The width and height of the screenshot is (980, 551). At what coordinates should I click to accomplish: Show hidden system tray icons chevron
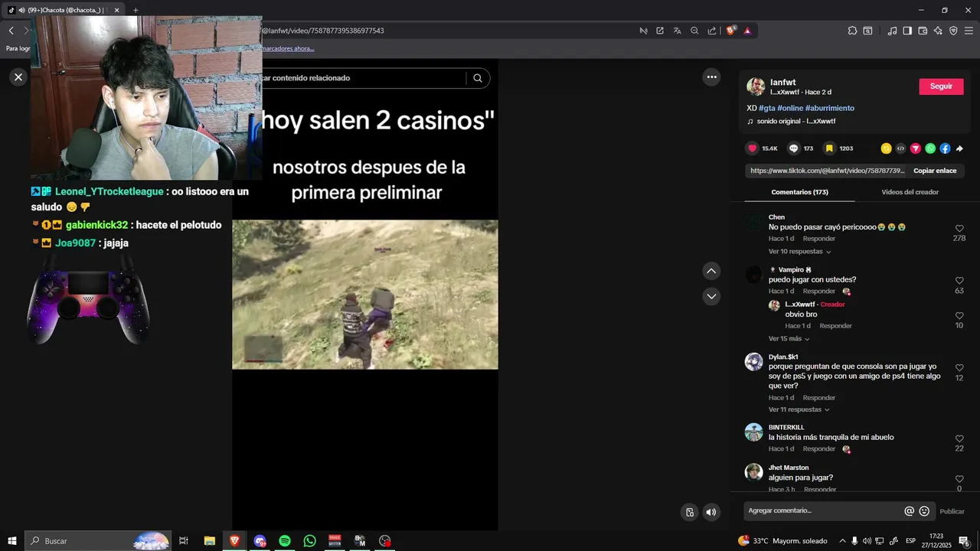pyautogui.click(x=842, y=541)
